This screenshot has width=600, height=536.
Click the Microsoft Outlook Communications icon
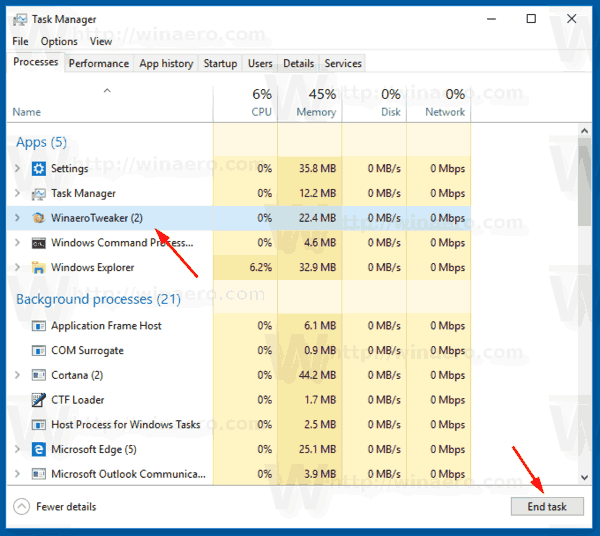tap(39, 474)
